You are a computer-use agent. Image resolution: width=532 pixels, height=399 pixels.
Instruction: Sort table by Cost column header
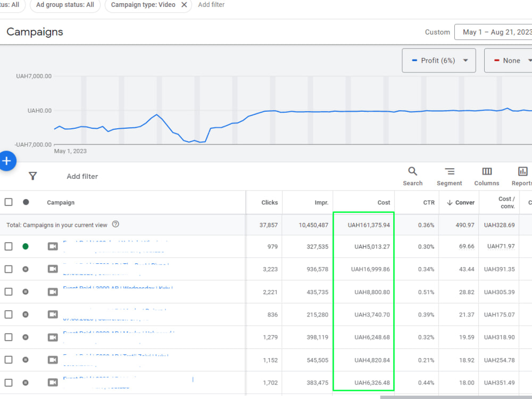point(384,203)
